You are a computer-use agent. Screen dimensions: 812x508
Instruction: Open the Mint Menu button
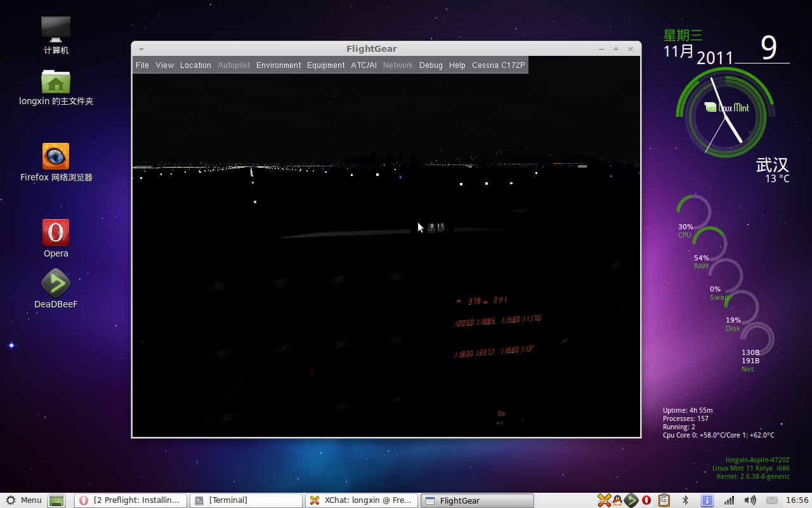point(23,500)
